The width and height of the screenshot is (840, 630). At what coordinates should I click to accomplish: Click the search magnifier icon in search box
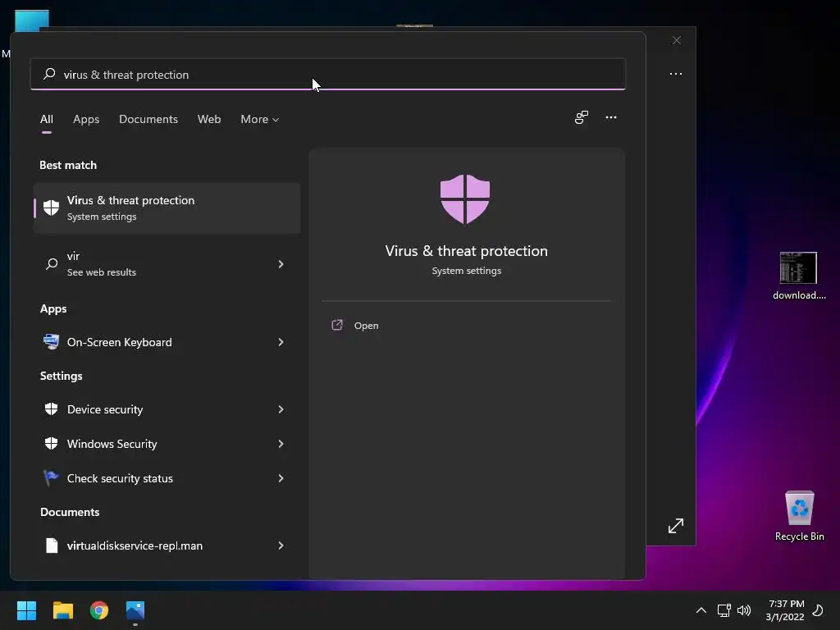[x=49, y=74]
